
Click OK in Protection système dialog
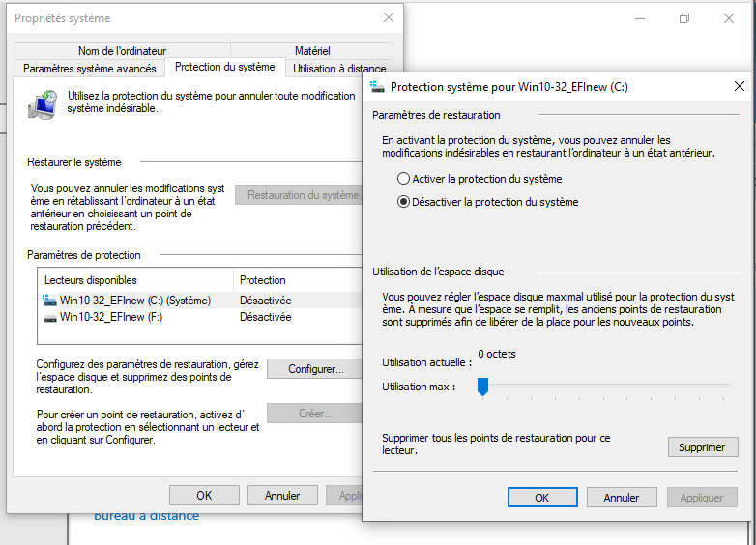click(x=542, y=498)
